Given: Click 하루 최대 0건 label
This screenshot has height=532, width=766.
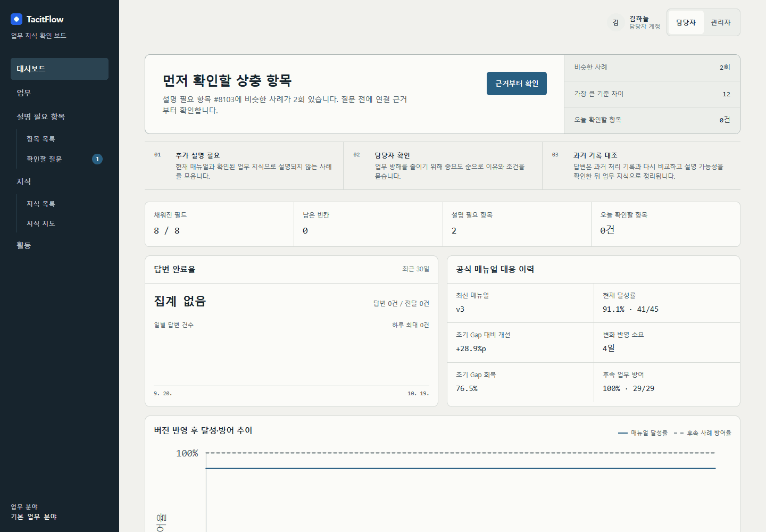Looking at the screenshot, I should pos(411,325).
